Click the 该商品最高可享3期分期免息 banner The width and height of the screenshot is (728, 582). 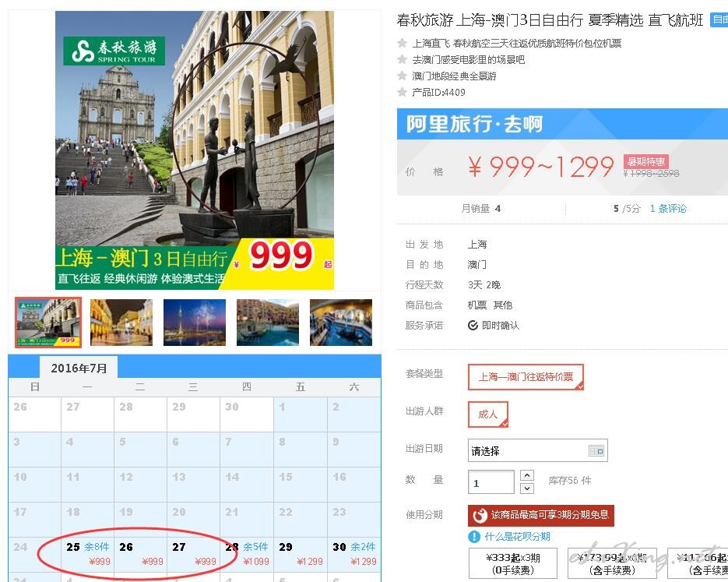click(x=541, y=515)
